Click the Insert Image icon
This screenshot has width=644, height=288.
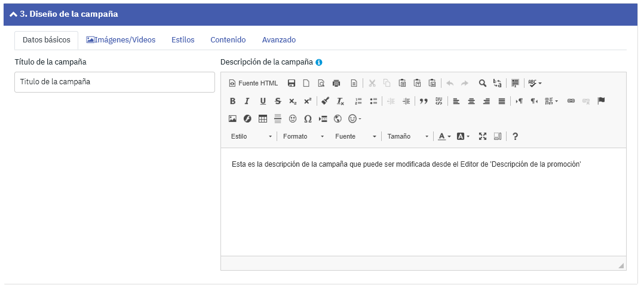coord(232,119)
